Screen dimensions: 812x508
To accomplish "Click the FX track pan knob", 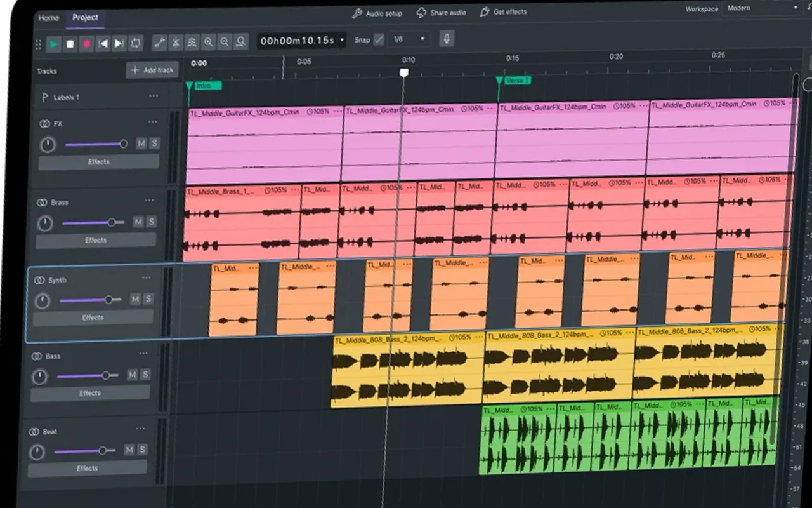I will pyautogui.click(x=48, y=145).
